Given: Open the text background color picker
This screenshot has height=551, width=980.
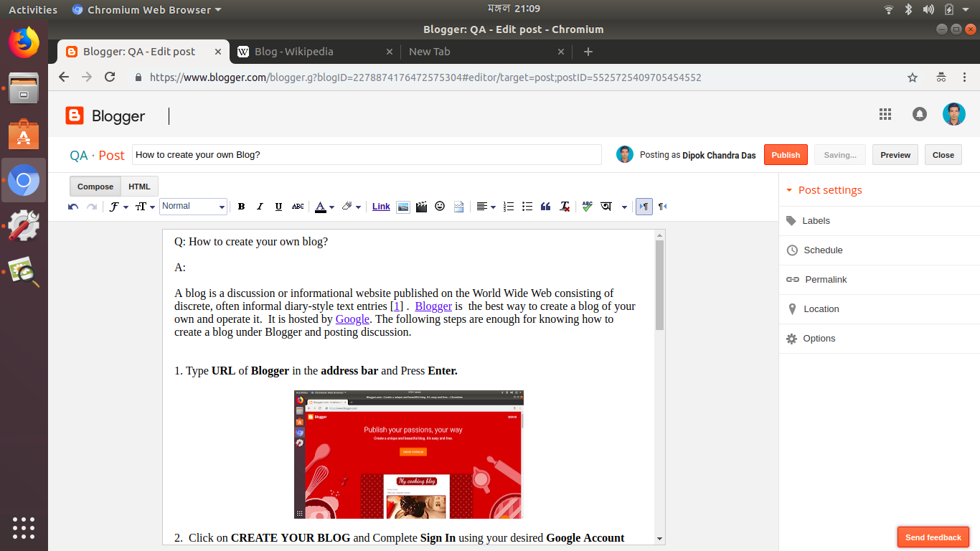Looking at the screenshot, I should click(x=351, y=207).
